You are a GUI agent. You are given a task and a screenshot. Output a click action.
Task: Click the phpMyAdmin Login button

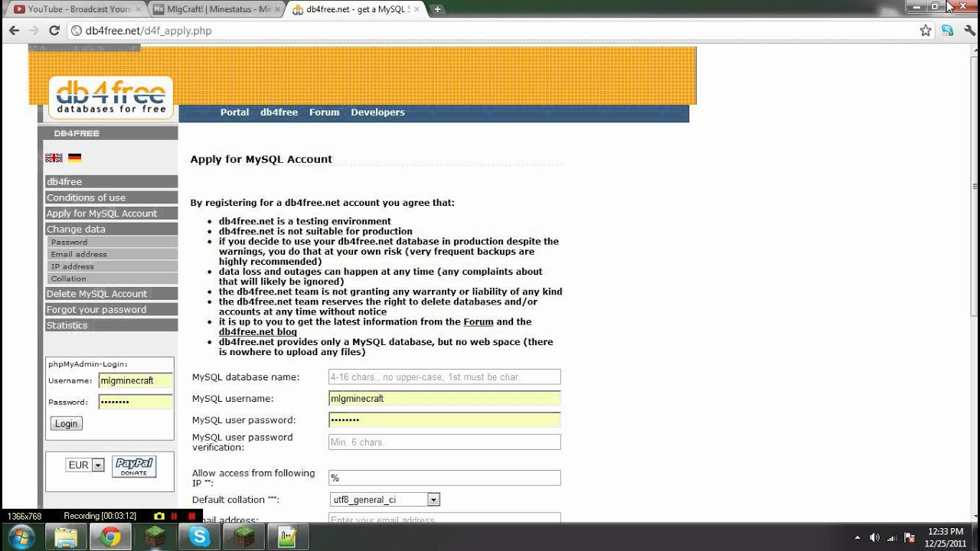(x=67, y=424)
